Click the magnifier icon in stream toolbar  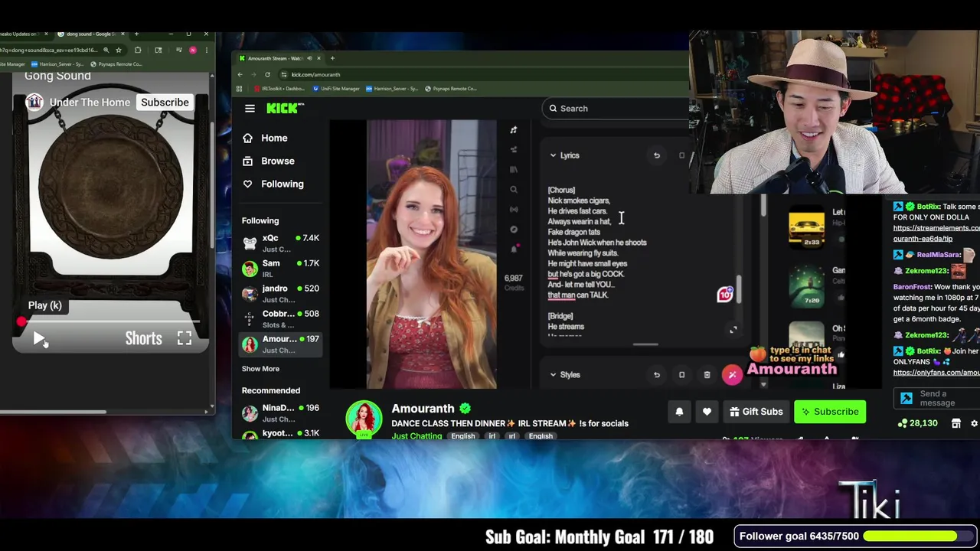(x=514, y=190)
